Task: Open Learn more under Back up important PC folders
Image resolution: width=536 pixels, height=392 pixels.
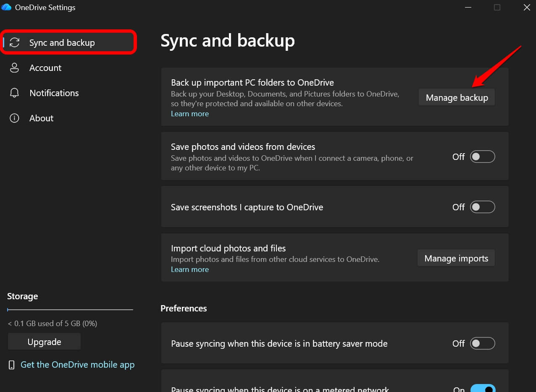Action: point(190,114)
